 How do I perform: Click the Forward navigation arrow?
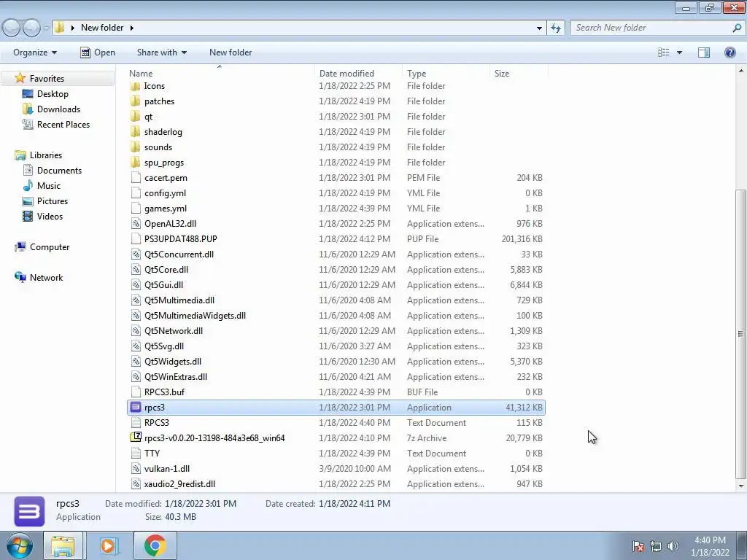[31, 28]
